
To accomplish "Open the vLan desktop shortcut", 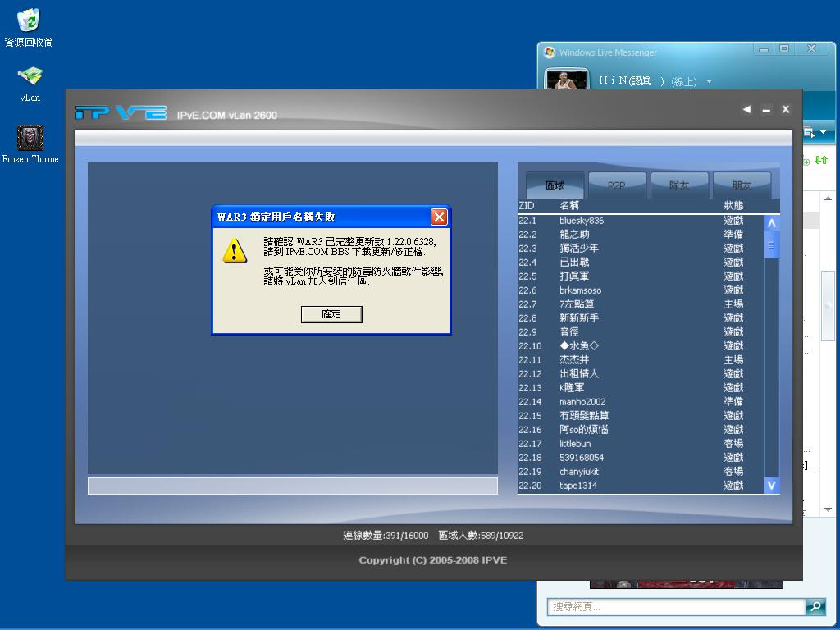I will tap(30, 83).
